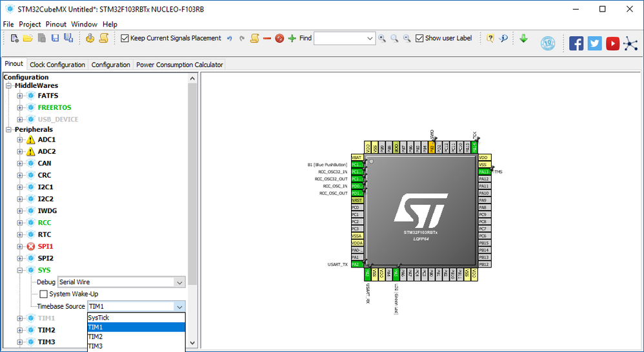
Task: Click the blue info bubble icon
Action: [503, 38]
